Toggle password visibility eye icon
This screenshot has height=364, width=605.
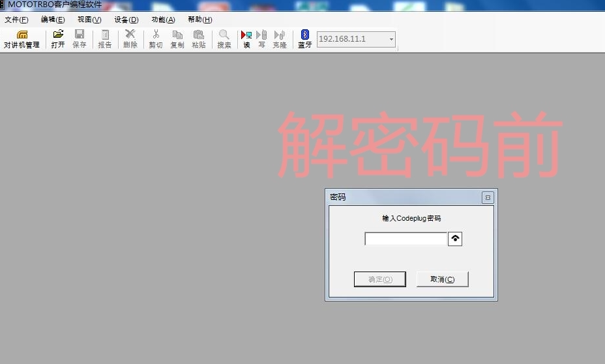tap(455, 239)
